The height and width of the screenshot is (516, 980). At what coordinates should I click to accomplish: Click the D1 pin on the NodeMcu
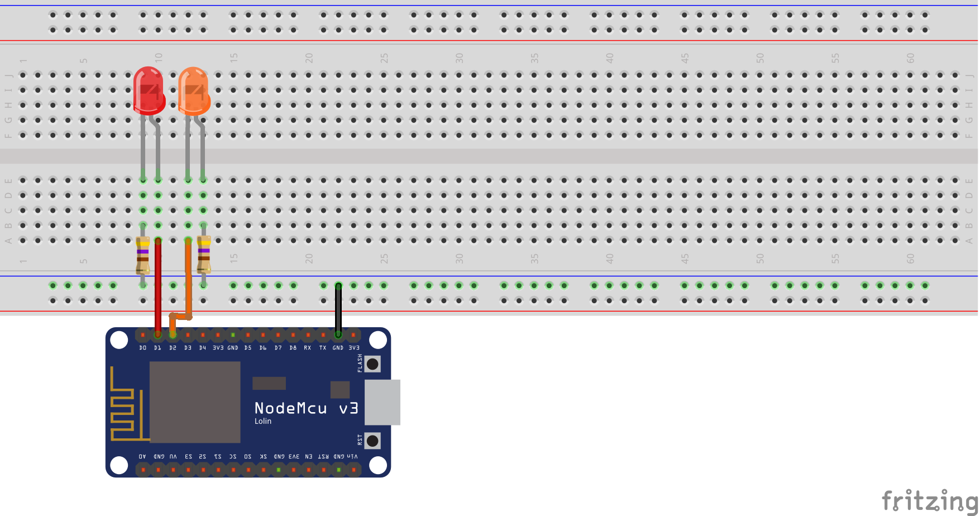158,335
